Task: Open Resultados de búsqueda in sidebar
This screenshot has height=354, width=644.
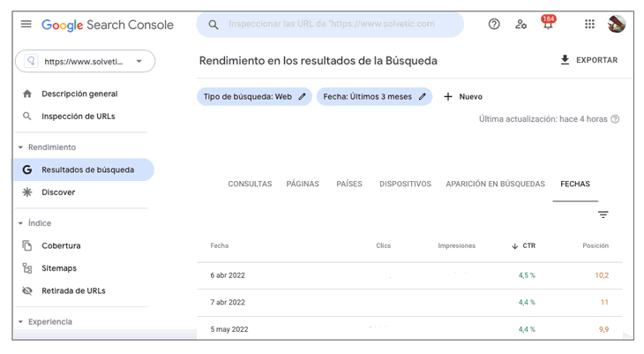Action: click(84, 169)
